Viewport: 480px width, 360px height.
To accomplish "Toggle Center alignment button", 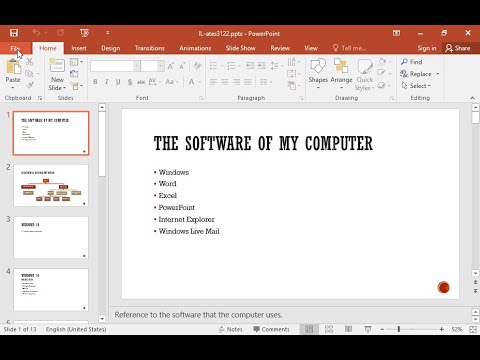I will tap(225, 82).
